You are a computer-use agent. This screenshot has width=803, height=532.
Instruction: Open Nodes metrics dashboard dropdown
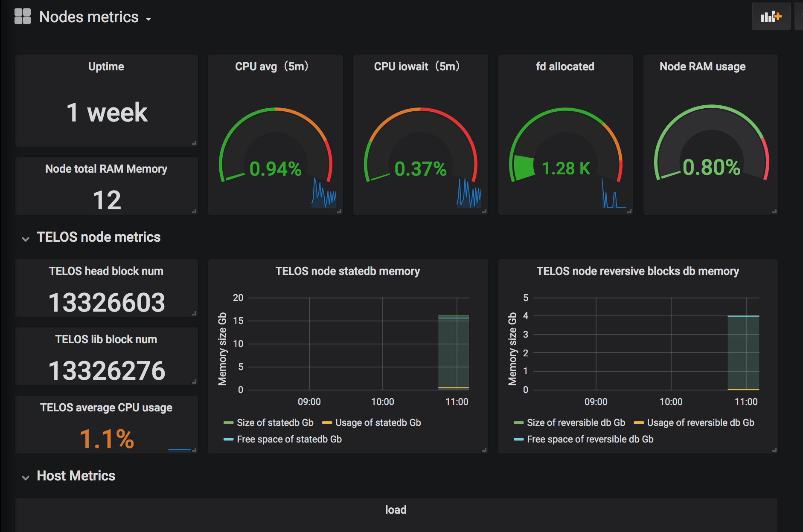pos(95,17)
